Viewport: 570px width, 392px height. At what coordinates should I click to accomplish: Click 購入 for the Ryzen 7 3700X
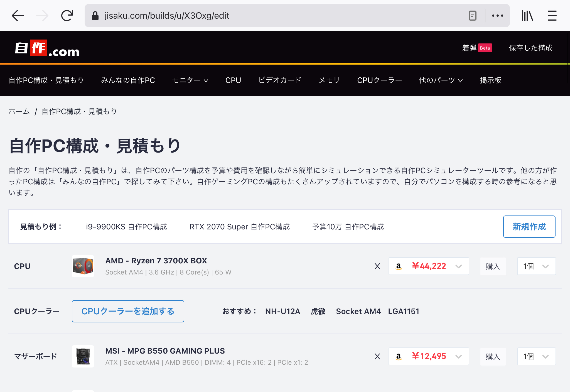[493, 266]
